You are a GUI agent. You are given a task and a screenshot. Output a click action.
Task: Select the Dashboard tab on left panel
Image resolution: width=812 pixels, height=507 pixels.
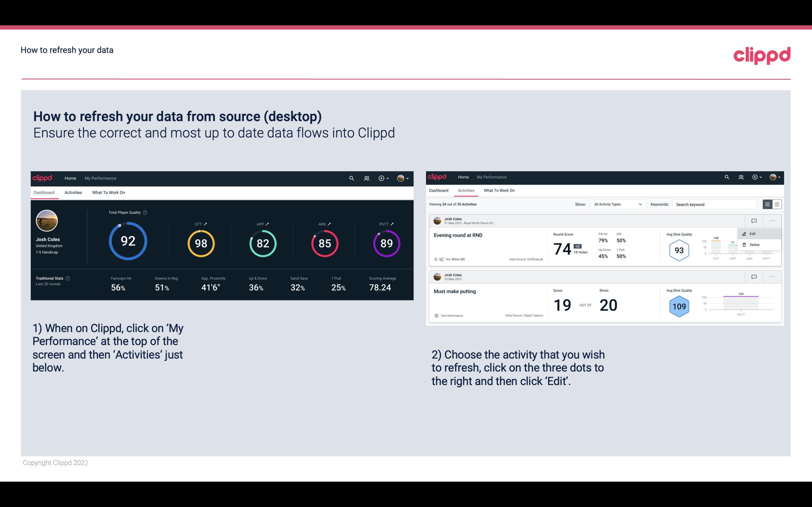click(44, 193)
